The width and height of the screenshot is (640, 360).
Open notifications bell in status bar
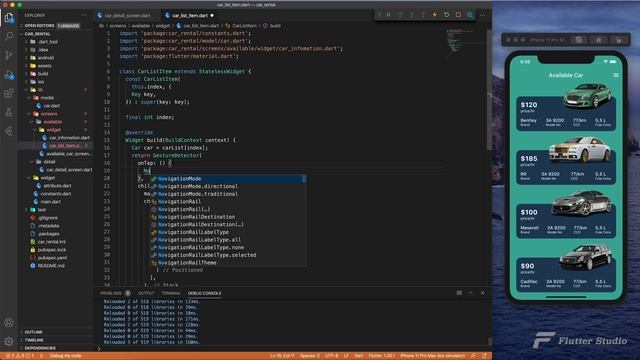pos(484,356)
